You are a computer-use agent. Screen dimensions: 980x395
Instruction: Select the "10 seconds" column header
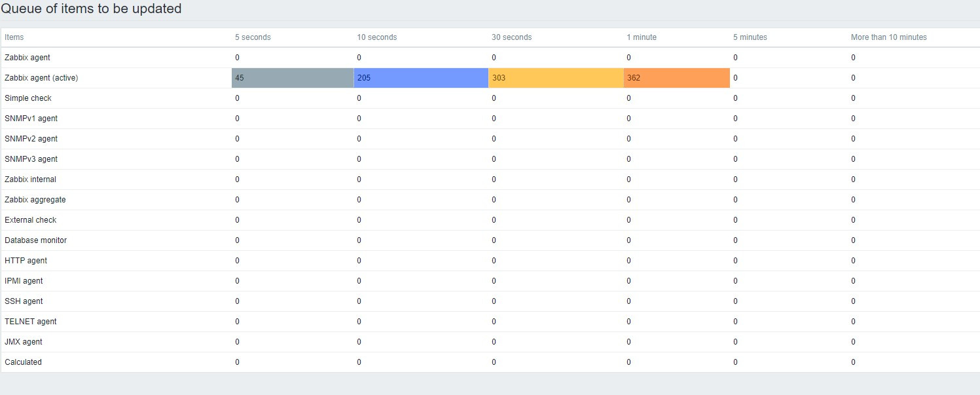click(376, 37)
